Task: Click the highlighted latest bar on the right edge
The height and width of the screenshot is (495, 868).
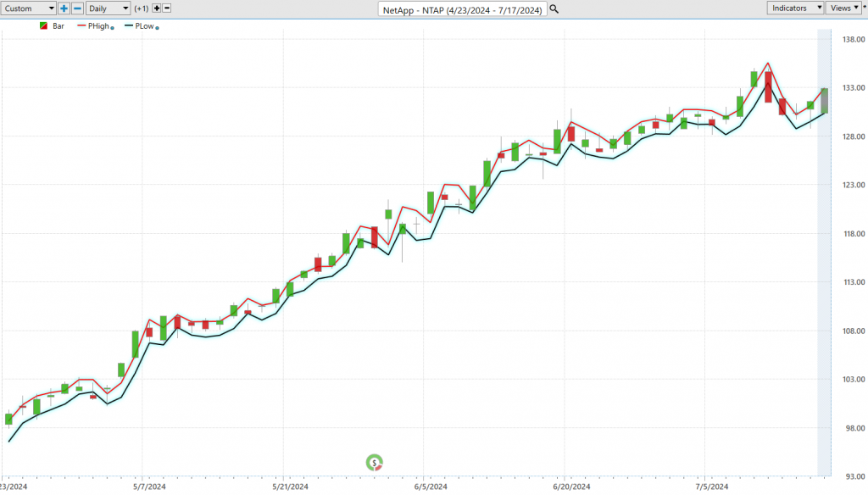Action: (823, 100)
